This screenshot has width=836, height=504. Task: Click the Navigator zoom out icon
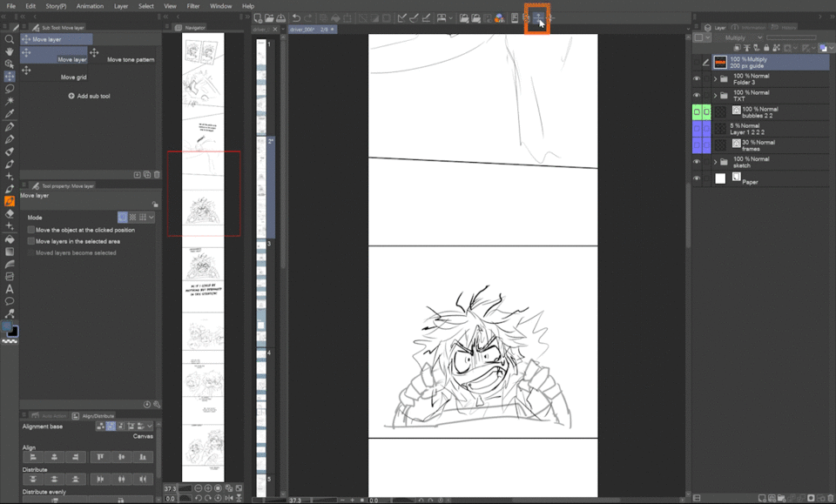pos(199,488)
